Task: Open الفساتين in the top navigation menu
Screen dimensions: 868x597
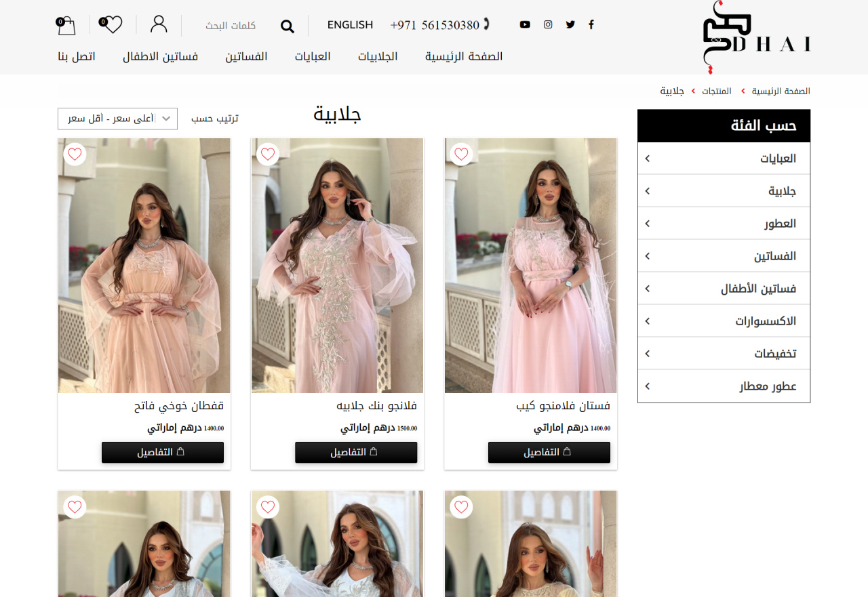Action: pyautogui.click(x=246, y=56)
